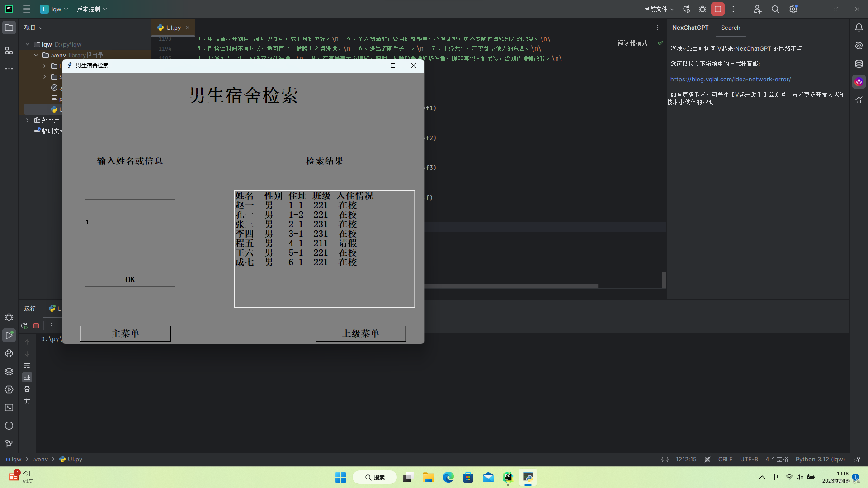The image size is (868, 488).
Task: Click the name input field containing 1
Action: tap(130, 222)
